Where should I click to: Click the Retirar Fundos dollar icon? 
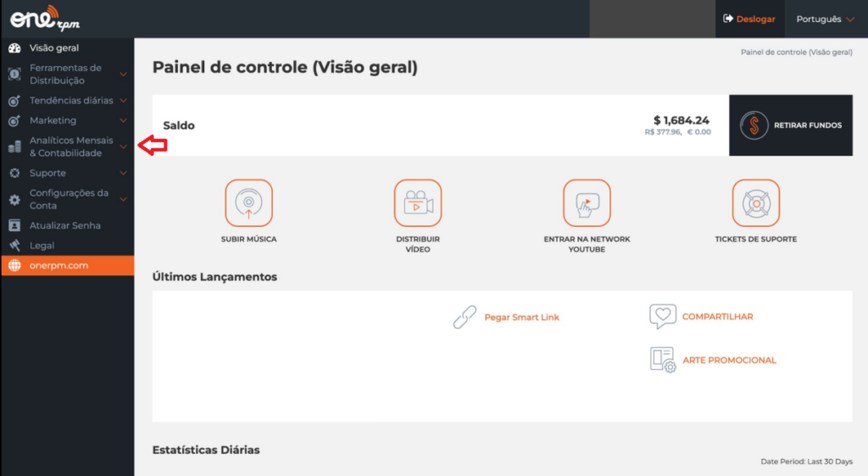pyautogui.click(x=754, y=125)
